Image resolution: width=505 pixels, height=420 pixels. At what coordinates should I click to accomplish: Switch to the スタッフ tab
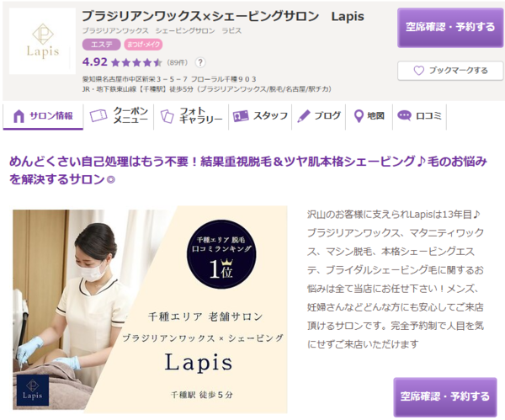[x=260, y=116]
